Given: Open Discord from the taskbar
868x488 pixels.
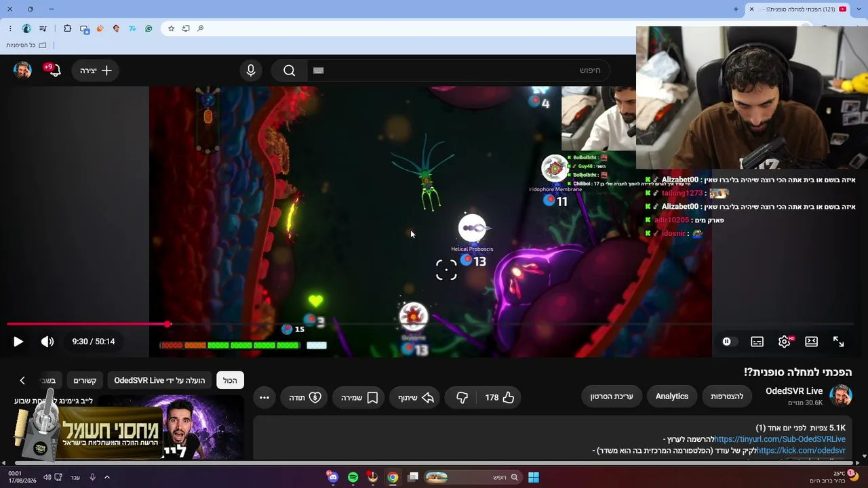Looking at the screenshot, I should coord(332,477).
